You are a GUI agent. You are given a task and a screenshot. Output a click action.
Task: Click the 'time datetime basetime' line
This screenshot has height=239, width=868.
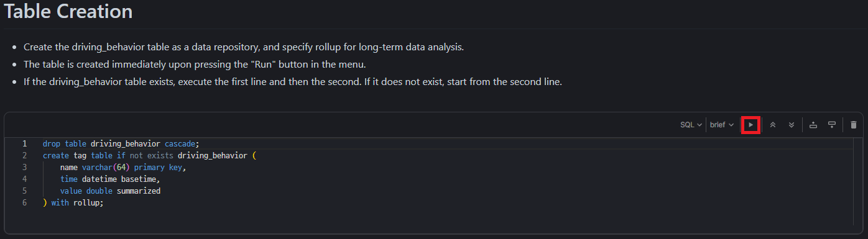[110, 179]
